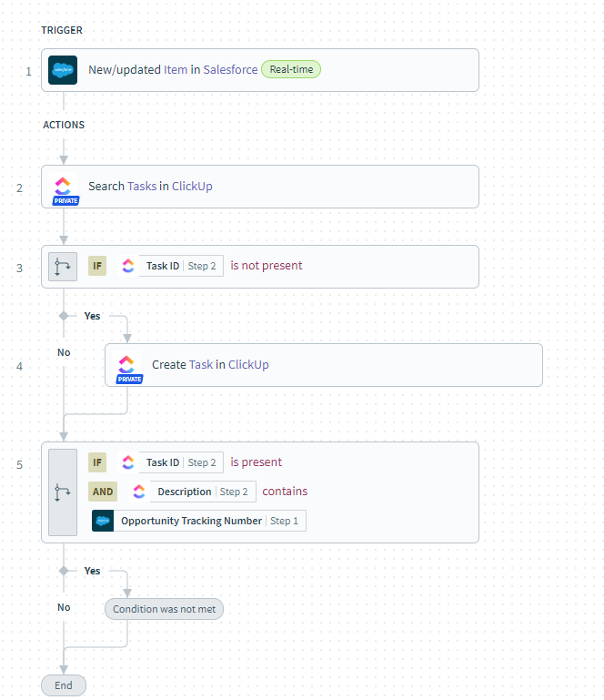This screenshot has height=700, width=604.
Task: Click the 'is not present' condition in step 3
Action: click(x=267, y=266)
